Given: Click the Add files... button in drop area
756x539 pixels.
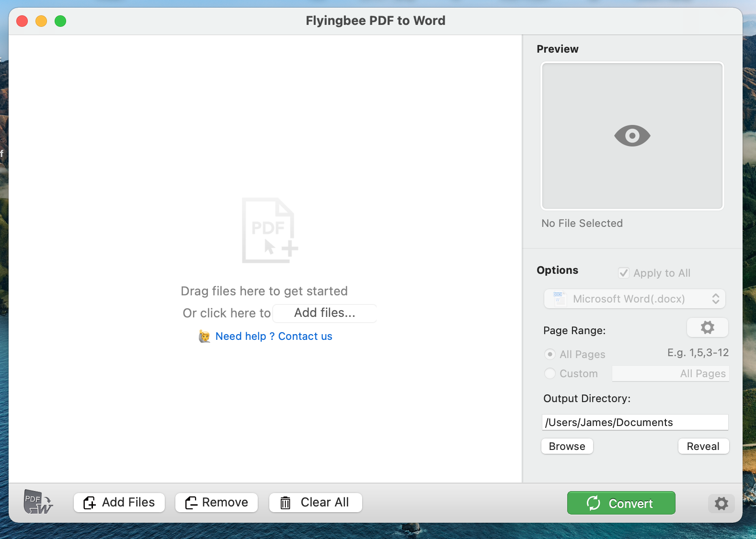Looking at the screenshot, I should coord(325,313).
